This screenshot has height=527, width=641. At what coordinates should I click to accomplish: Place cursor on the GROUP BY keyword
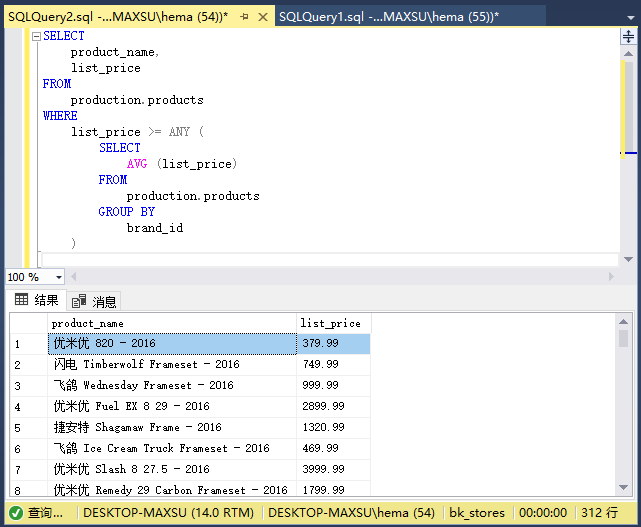[x=127, y=212]
